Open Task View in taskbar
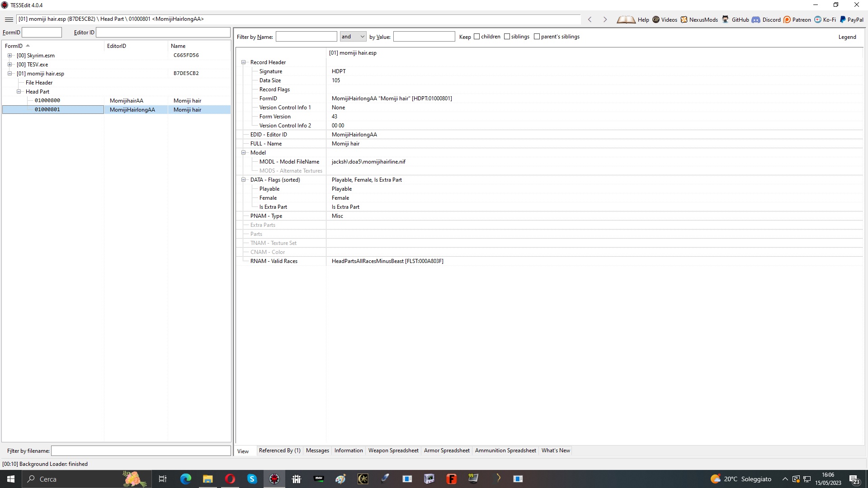 coord(163,479)
